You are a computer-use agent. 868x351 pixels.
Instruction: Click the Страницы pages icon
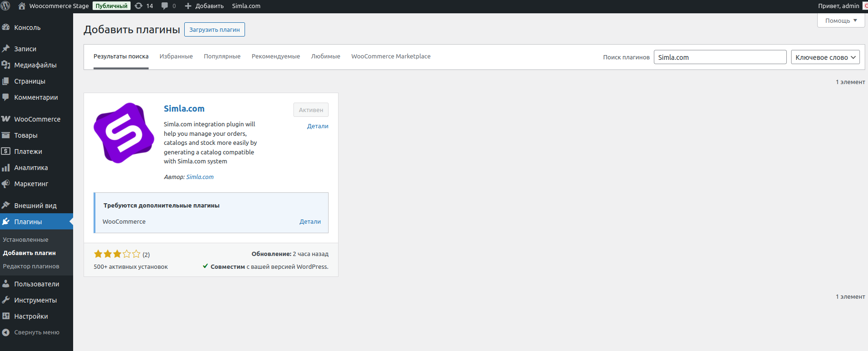click(6, 81)
